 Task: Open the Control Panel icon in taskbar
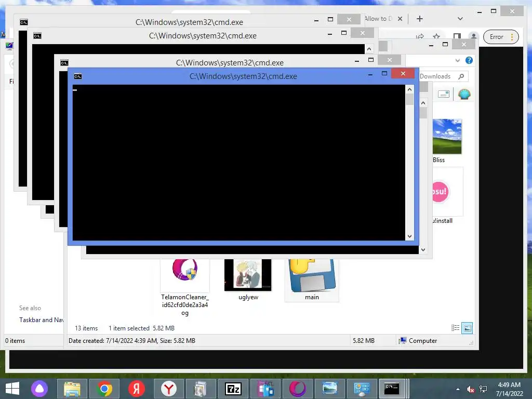click(x=362, y=389)
